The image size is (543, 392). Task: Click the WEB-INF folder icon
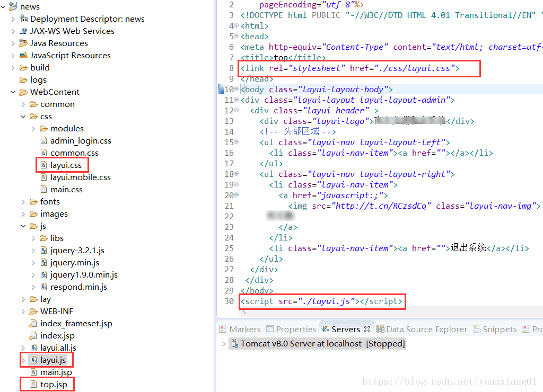[33, 311]
